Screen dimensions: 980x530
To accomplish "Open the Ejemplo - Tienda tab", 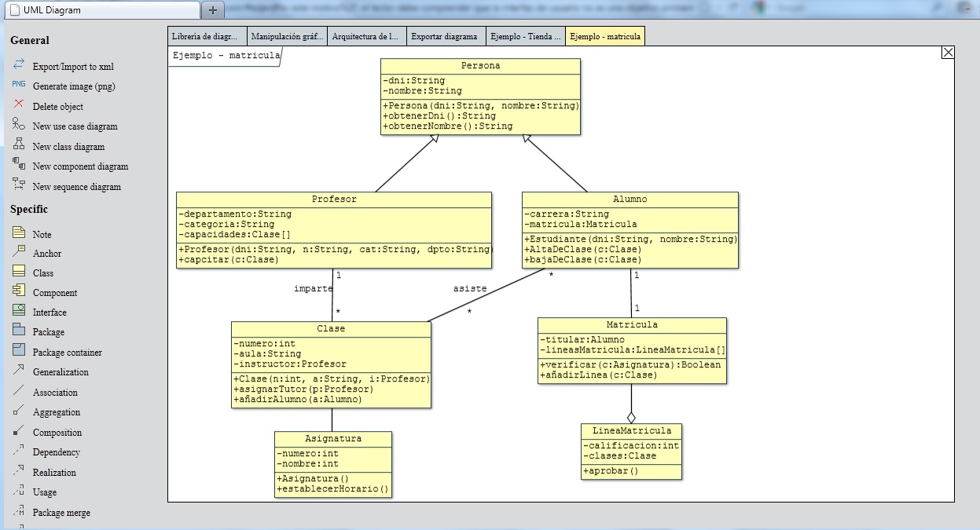I will (x=525, y=37).
